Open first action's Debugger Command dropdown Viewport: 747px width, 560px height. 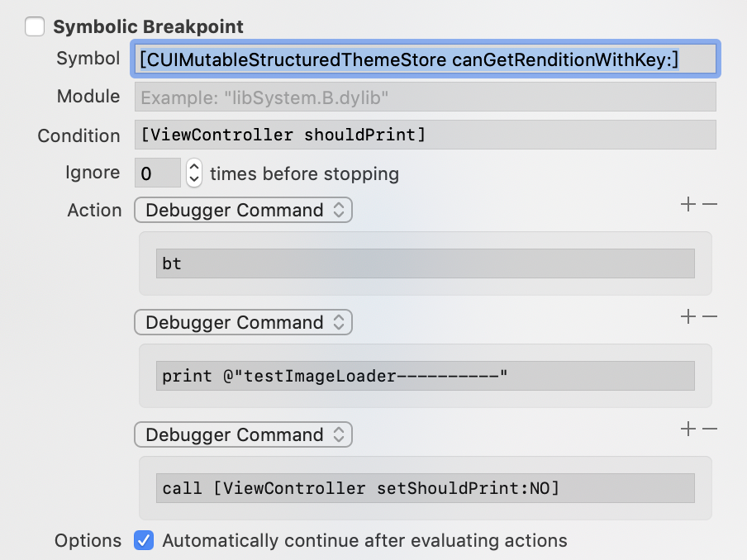tap(243, 211)
